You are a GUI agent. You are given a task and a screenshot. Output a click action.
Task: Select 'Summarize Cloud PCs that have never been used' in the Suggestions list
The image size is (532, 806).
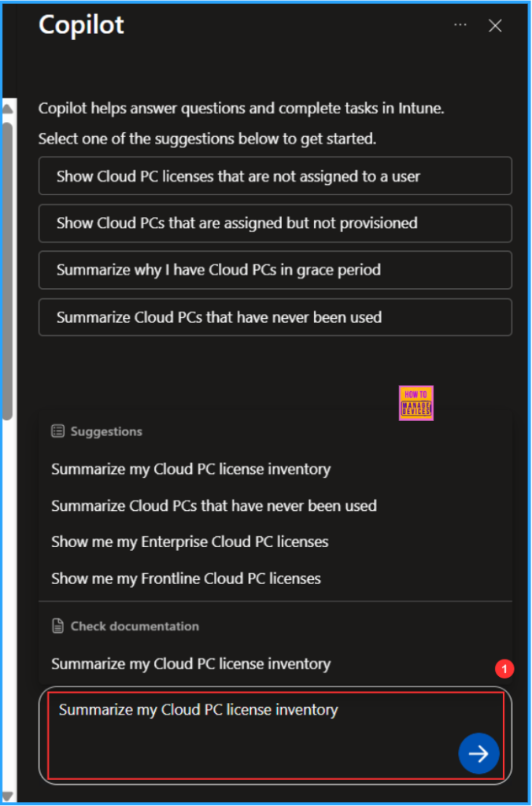[x=213, y=505]
